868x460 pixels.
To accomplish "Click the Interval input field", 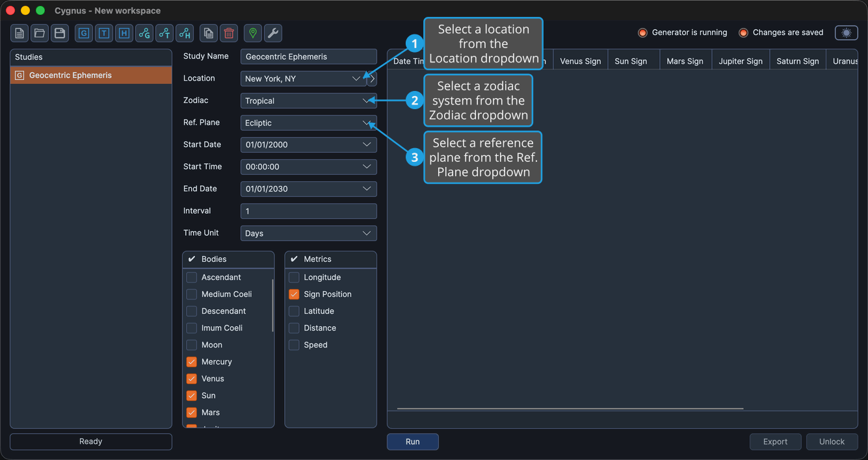I will point(308,211).
